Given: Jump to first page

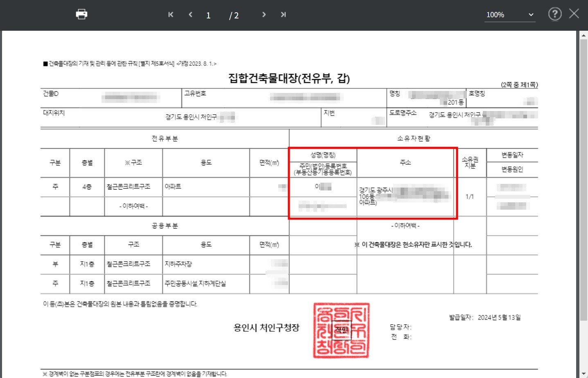Looking at the screenshot, I should pos(171,15).
